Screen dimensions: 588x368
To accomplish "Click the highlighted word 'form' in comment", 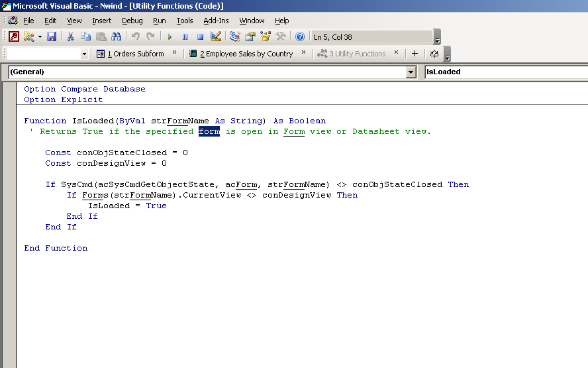I will pyautogui.click(x=209, y=131).
